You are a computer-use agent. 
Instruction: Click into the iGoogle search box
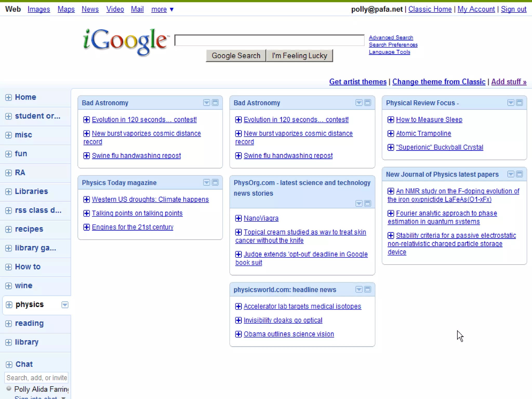pyautogui.click(x=269, y=40)
